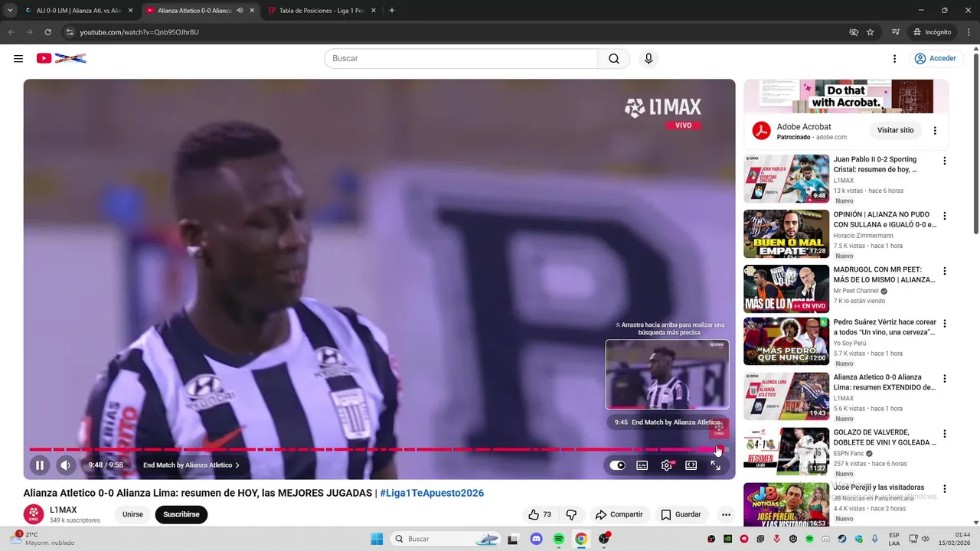Switch to theater mode
The height and width of the screenshot is (551, 980).
point(691,465)
